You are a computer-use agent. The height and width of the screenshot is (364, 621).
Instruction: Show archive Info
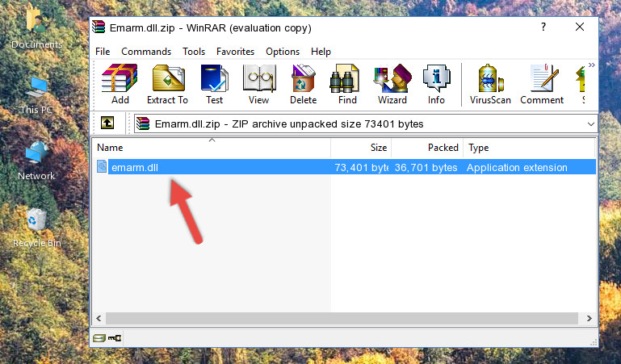436,84
